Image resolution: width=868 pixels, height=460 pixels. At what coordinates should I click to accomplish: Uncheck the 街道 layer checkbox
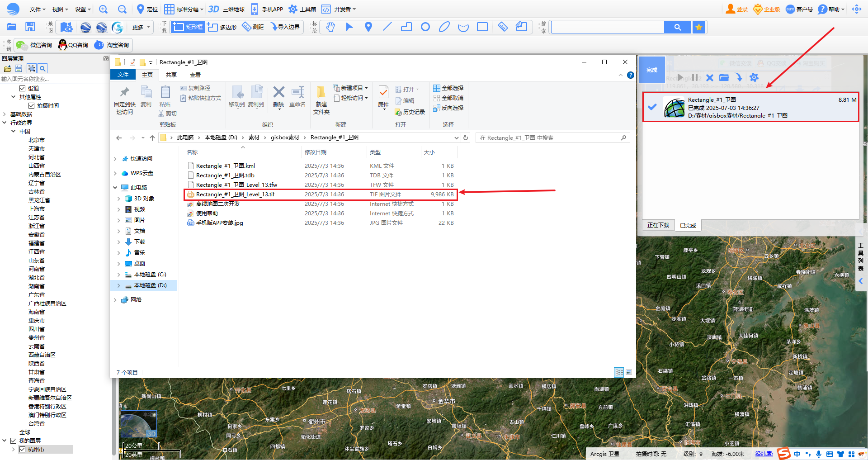[22, 89]
